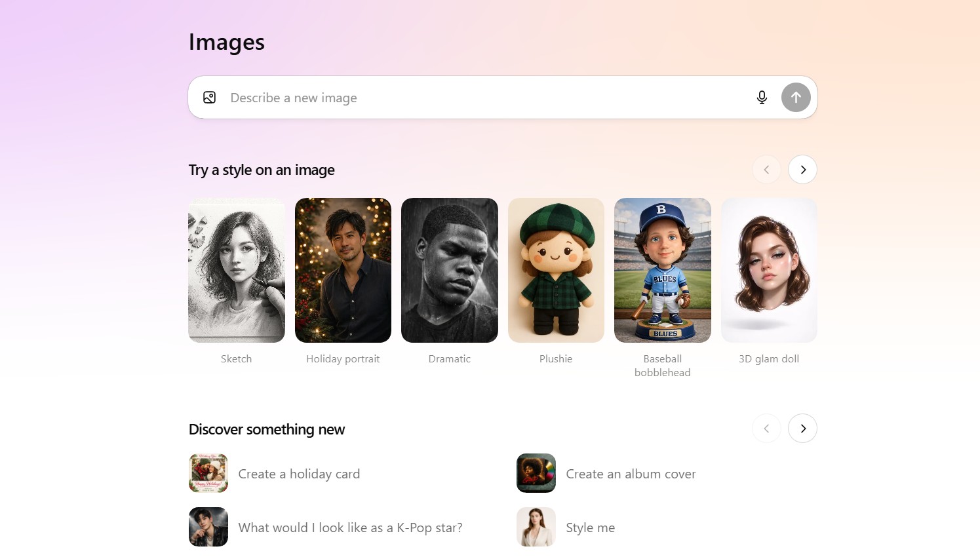Click the holiday card preview thumbnail
This screenshot has width=980, height=557.
click(x=208, y=472)
